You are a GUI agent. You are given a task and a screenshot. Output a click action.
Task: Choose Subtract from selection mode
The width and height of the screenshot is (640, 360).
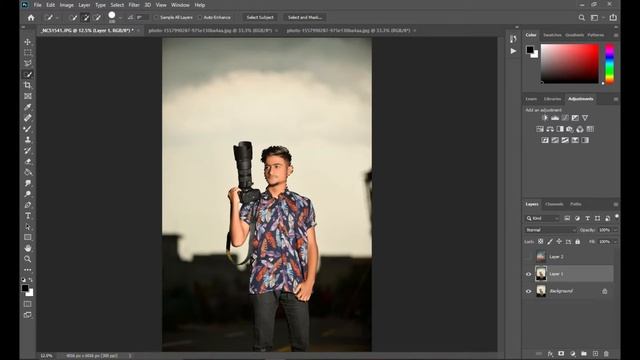click(97, 18)
